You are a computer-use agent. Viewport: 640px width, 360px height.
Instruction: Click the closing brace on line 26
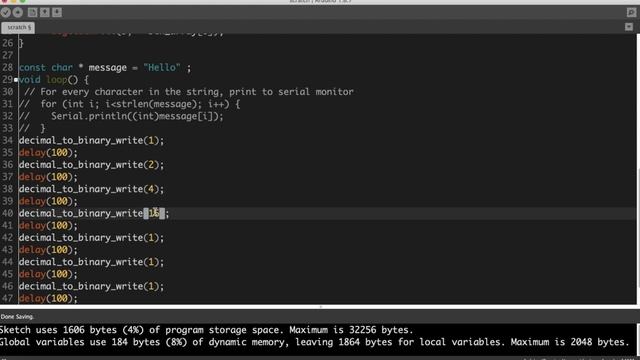(x=21, y=43)
